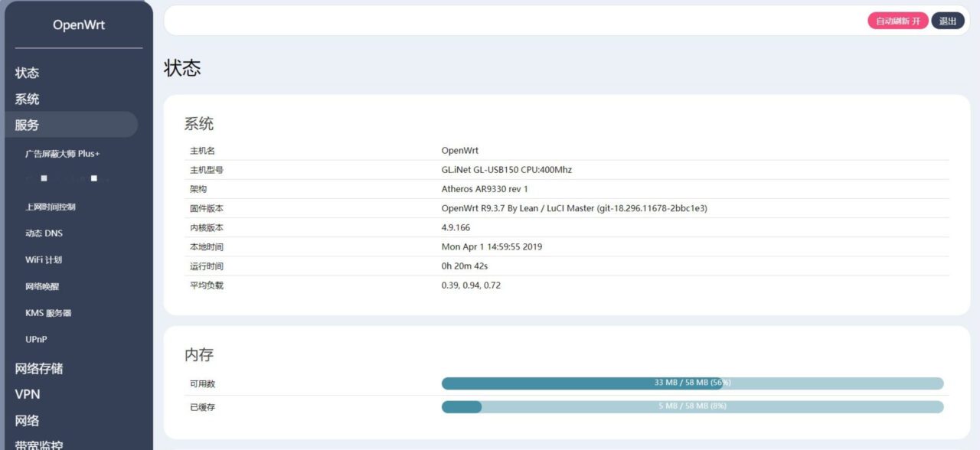
Task: Select 网络唤醒 in the sidebar
Action: tap(42, 286)
